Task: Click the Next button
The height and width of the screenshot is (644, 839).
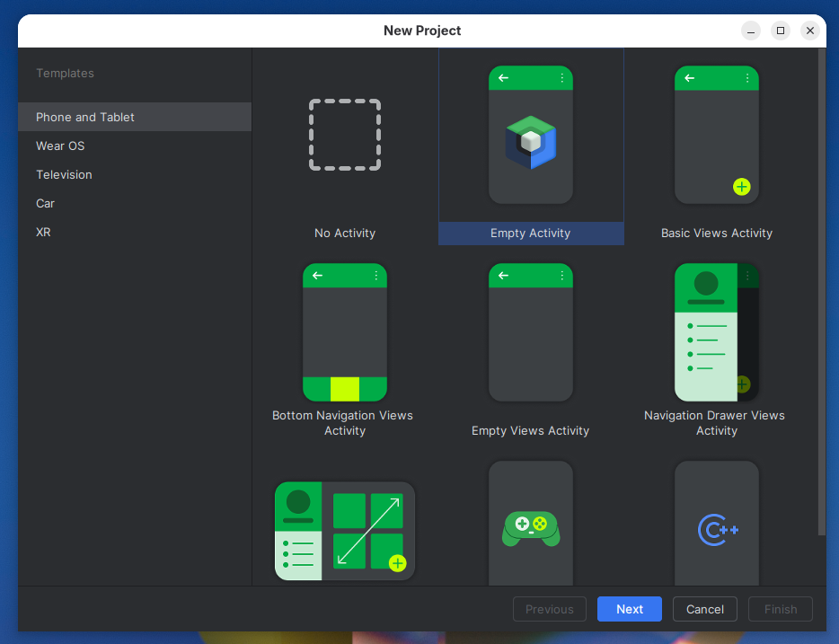Action: (629, 609)
